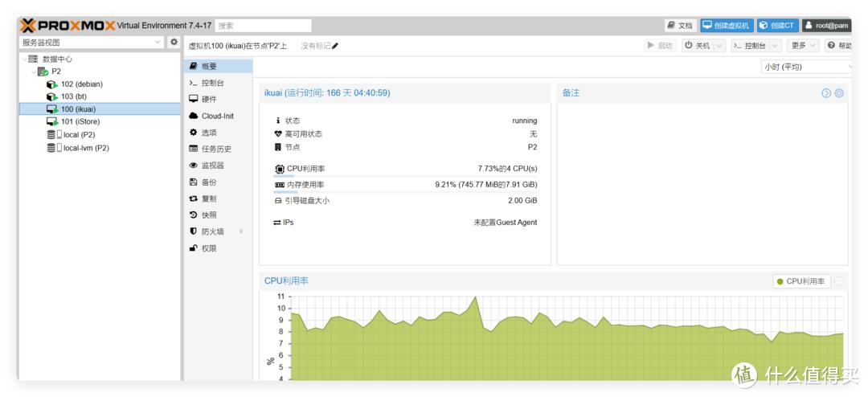This screenshot has height=397, width=868.
Task: Toggle the CPU利用率 chart legend
Action: click(x=801, y=281)
